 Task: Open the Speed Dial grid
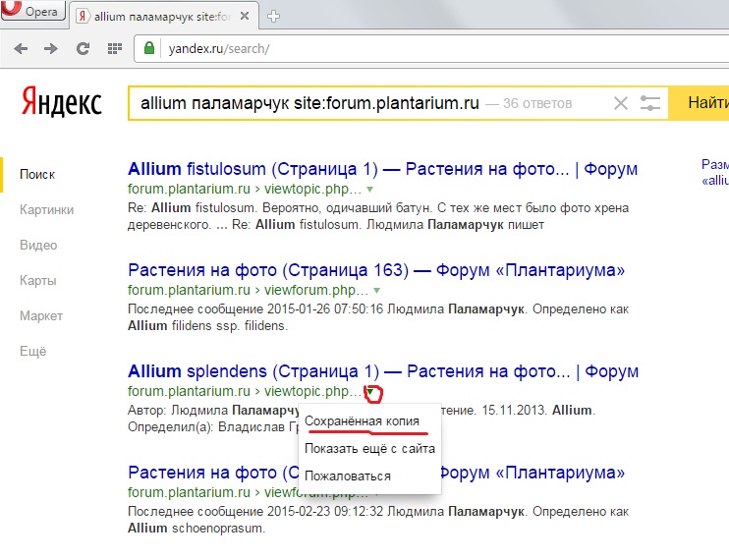(115, 48)
